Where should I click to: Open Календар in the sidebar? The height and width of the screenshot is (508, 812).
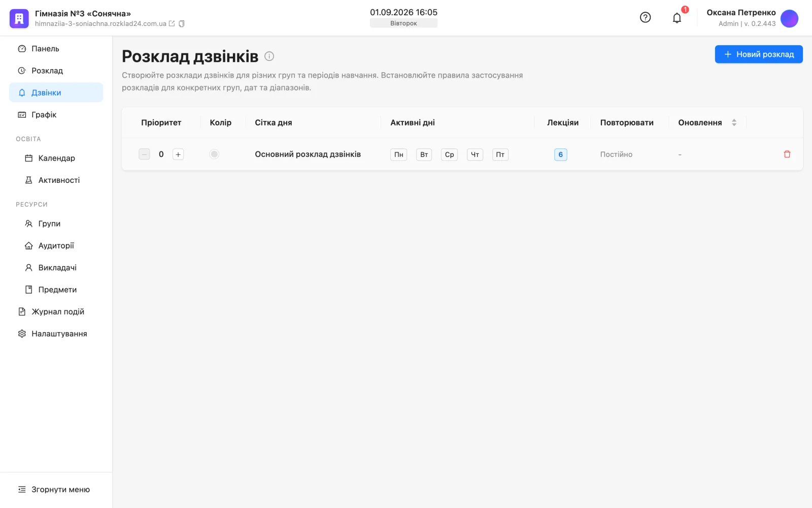pyautogui.click(x=56, y=158)
